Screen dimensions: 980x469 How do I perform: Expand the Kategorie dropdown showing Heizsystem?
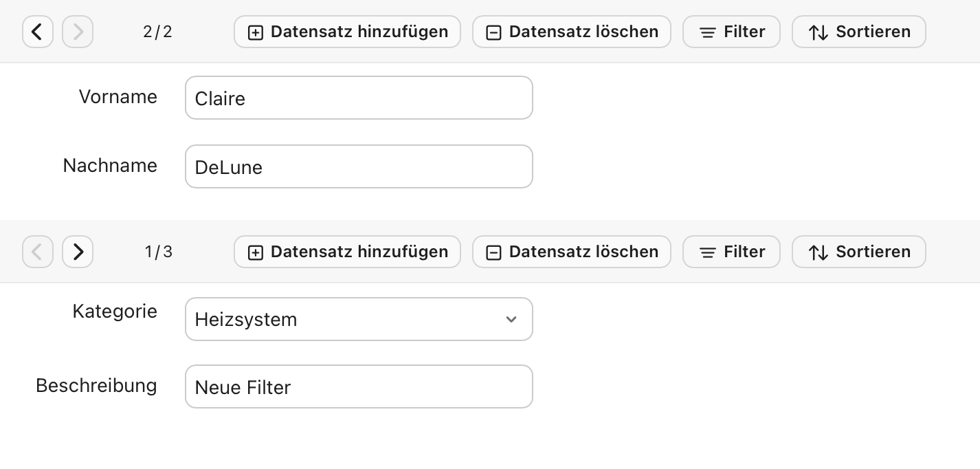pos(358,319)
